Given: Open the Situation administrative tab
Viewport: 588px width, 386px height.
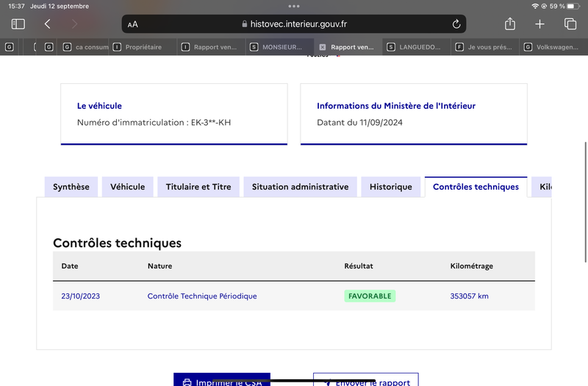Looking at the screenshot, I should (301, 187).
